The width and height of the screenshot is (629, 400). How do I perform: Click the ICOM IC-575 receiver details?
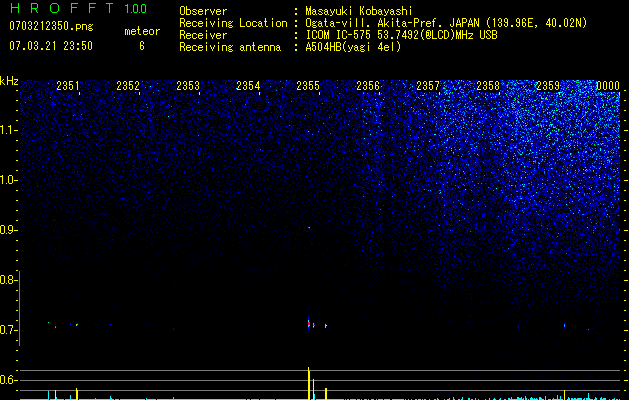pyautogui.click(x=401, y=35)
